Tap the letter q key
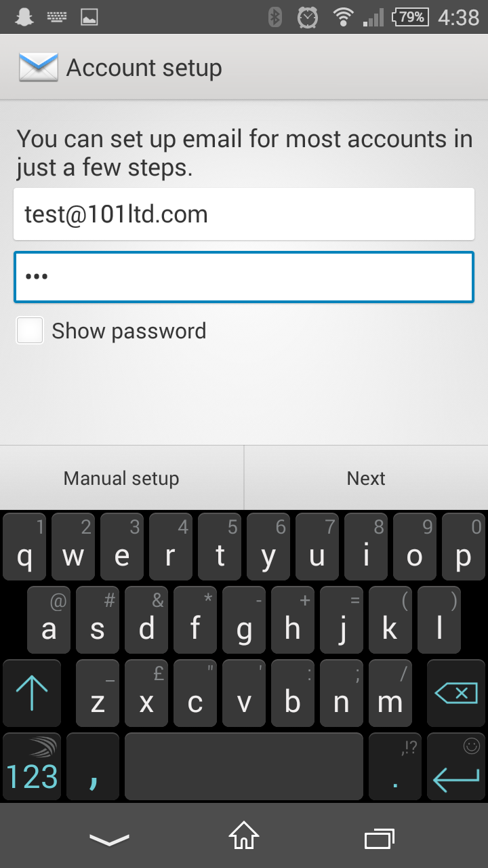Image resolution: width=488 pixels, height=868 pixels. pos(24,547)
